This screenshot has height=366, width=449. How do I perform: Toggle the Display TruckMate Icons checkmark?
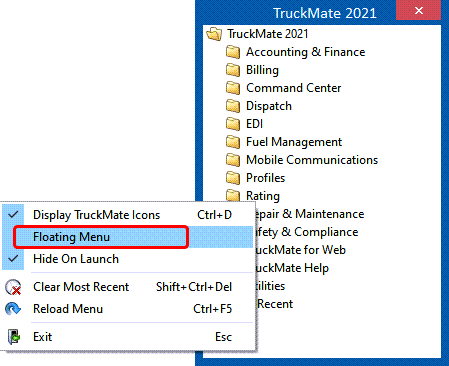13,215
